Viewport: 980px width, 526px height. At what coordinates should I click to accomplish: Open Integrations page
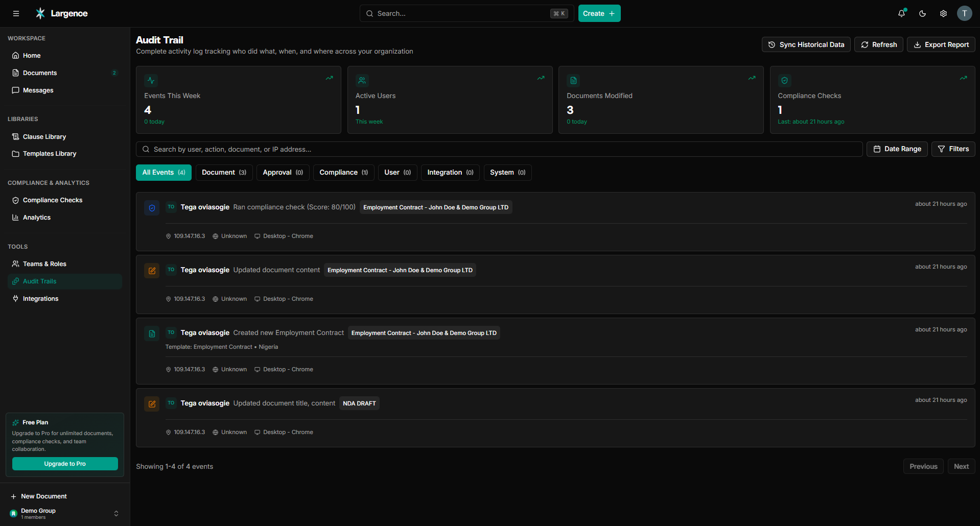click(65, 299)
